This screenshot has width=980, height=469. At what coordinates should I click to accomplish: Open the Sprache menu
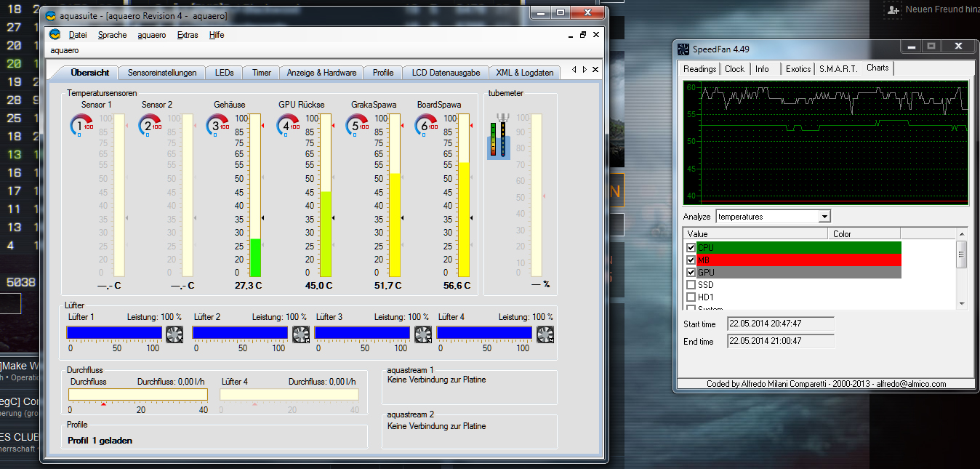point(112,35)
